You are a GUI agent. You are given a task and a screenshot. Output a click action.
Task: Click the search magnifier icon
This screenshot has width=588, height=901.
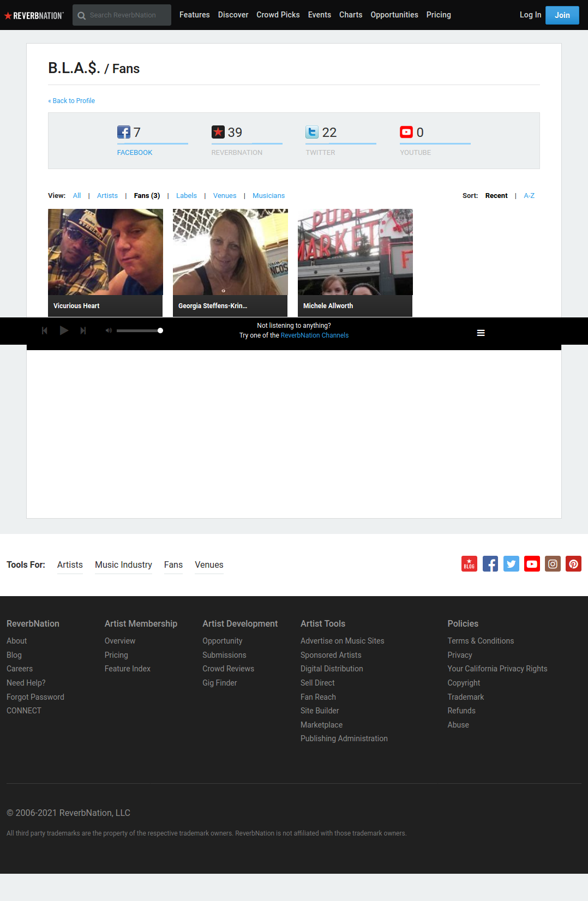[82, 15]
